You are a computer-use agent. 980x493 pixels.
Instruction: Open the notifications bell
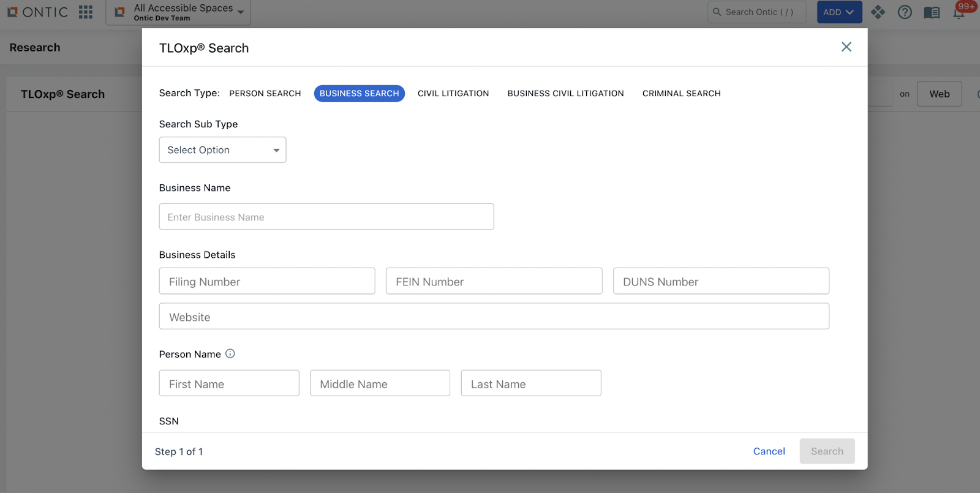(x=959, y=13)
